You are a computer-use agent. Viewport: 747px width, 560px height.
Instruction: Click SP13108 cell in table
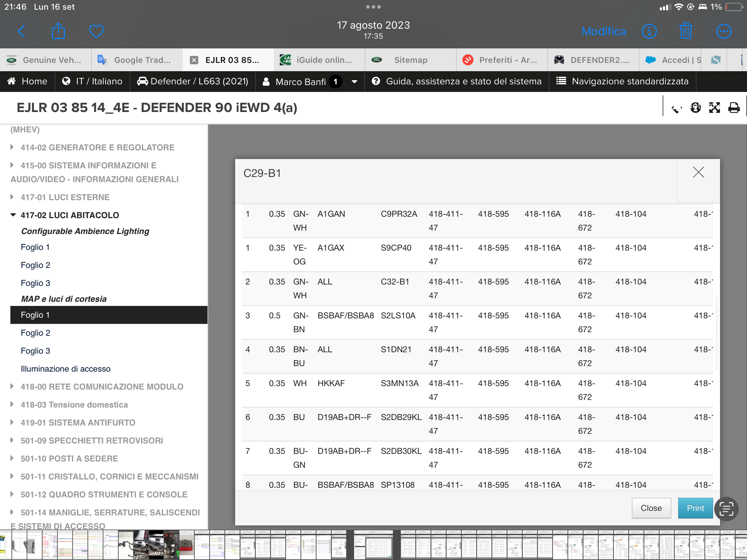coord(398,485)
